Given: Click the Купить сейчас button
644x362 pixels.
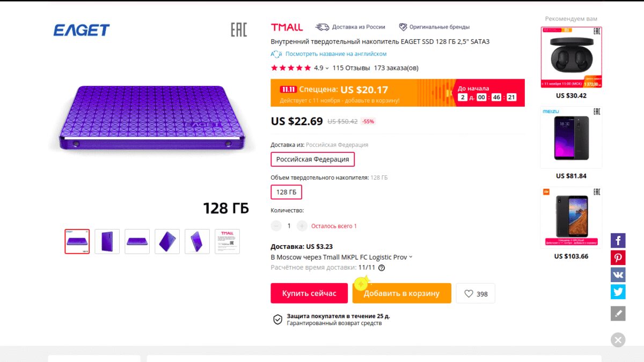Looking at the screenshot, I should (x=309, y=293).
